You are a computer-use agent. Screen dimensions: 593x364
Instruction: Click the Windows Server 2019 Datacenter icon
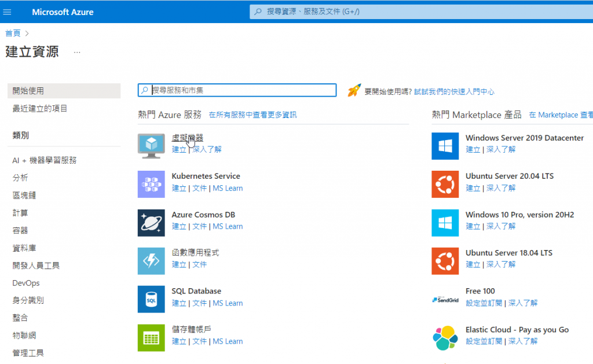click(445, 146)
